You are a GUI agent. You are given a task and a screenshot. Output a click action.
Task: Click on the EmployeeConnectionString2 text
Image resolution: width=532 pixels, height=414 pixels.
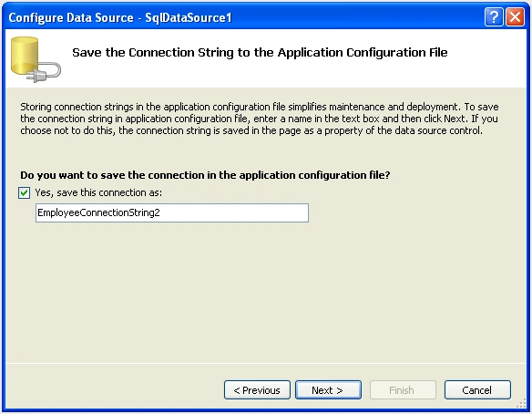click(98, 213)
